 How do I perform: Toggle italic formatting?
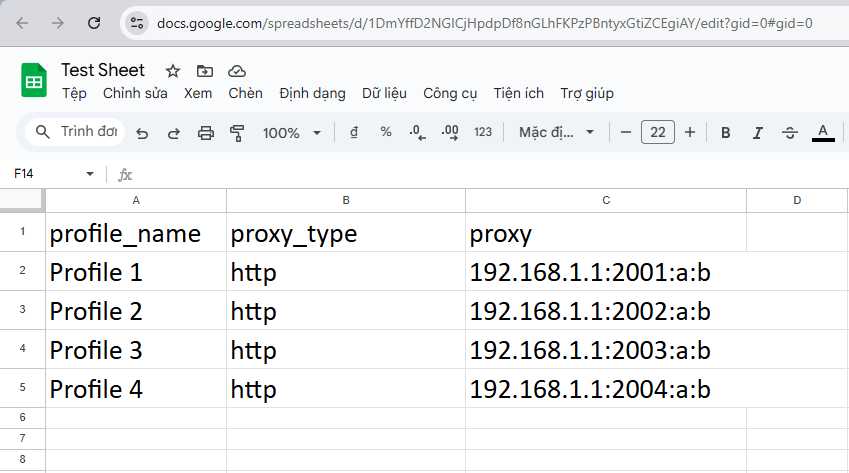(757, 133)
